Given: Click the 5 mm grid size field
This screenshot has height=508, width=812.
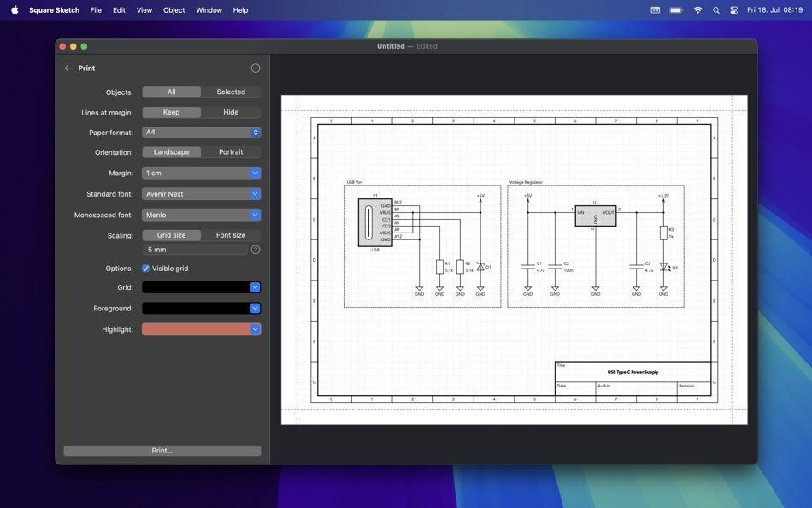Looking at the screenshot, I should pyautogui.click(x=195, y=250).
